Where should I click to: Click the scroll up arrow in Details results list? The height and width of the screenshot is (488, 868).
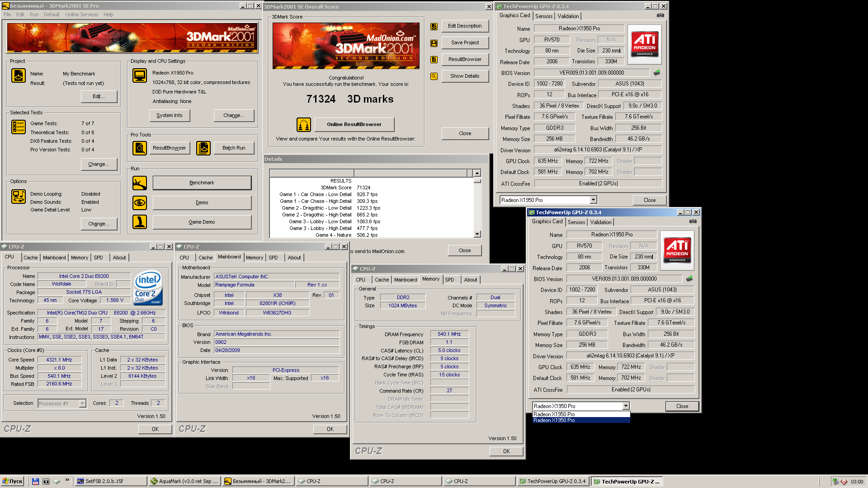(477, 173)
